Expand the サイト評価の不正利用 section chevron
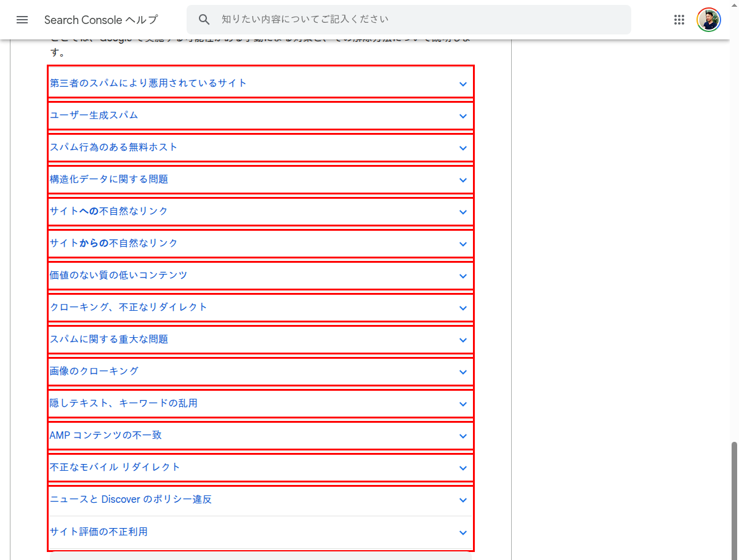This screenshot has height=560, width=739. pyautogui.click(x=463, y=532)
